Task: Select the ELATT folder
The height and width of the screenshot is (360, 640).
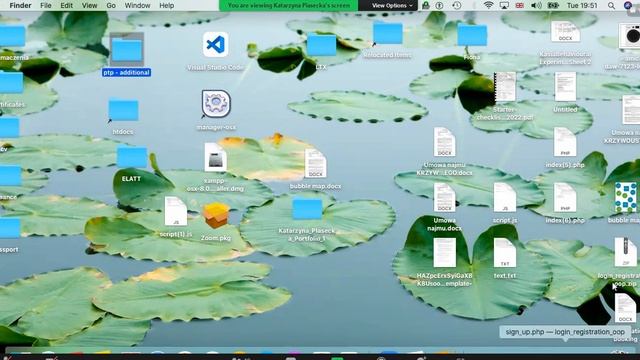Action: coord(132,157)
